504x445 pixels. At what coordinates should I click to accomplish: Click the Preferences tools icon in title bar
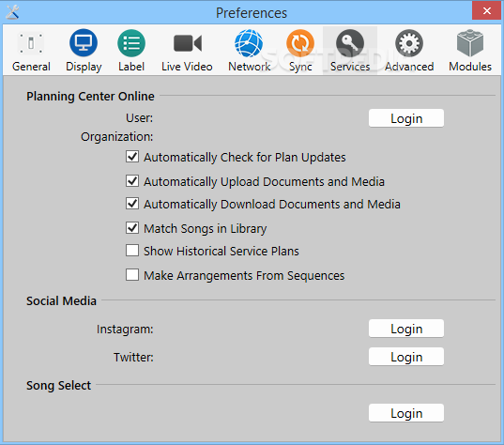12,12
